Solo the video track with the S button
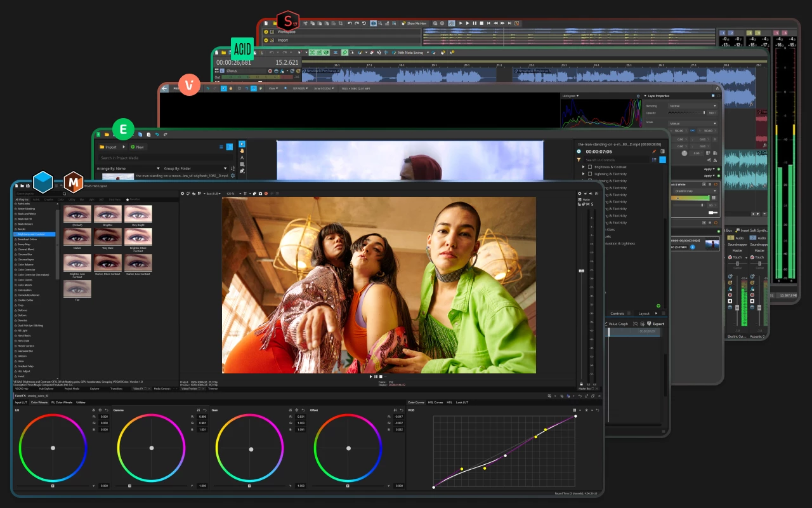 click(x=592, y=204)
